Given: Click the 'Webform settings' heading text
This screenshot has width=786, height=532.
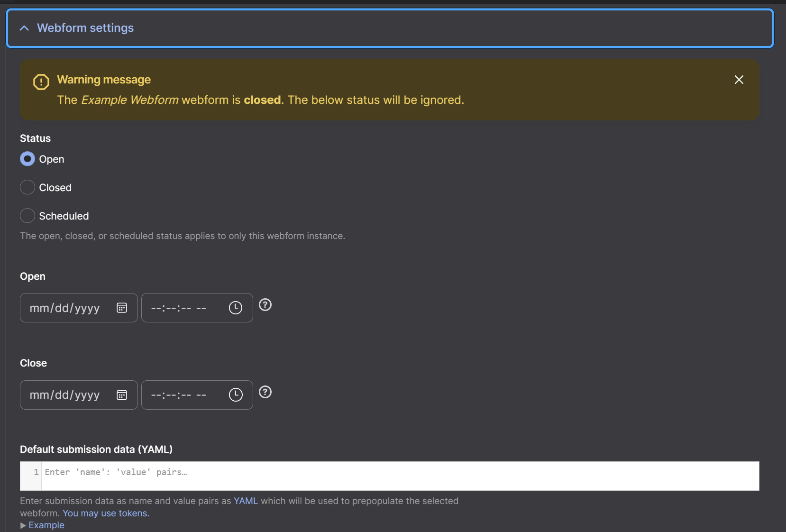Looking at the screenshot, I should [85, 28].
